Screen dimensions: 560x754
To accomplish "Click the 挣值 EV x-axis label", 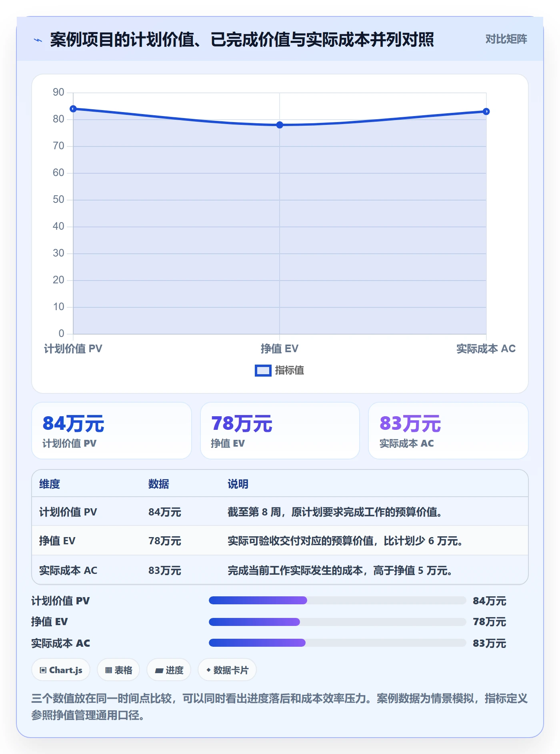I will pos(280,349).
